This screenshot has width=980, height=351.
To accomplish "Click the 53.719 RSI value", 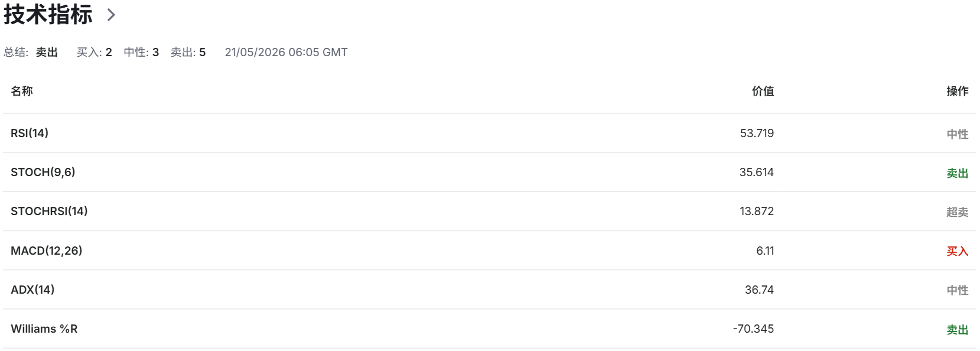I will [757, 133].
